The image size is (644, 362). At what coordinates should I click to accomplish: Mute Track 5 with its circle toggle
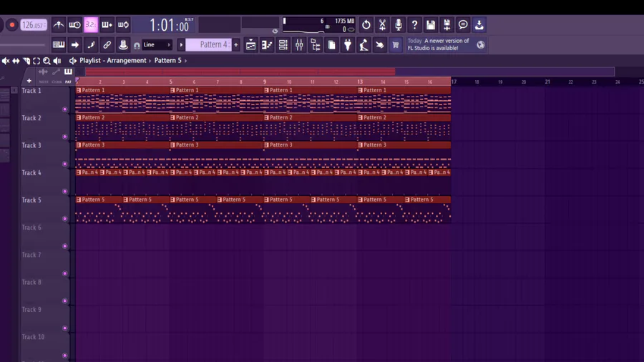pyautogui.click(x=64, y=219)
